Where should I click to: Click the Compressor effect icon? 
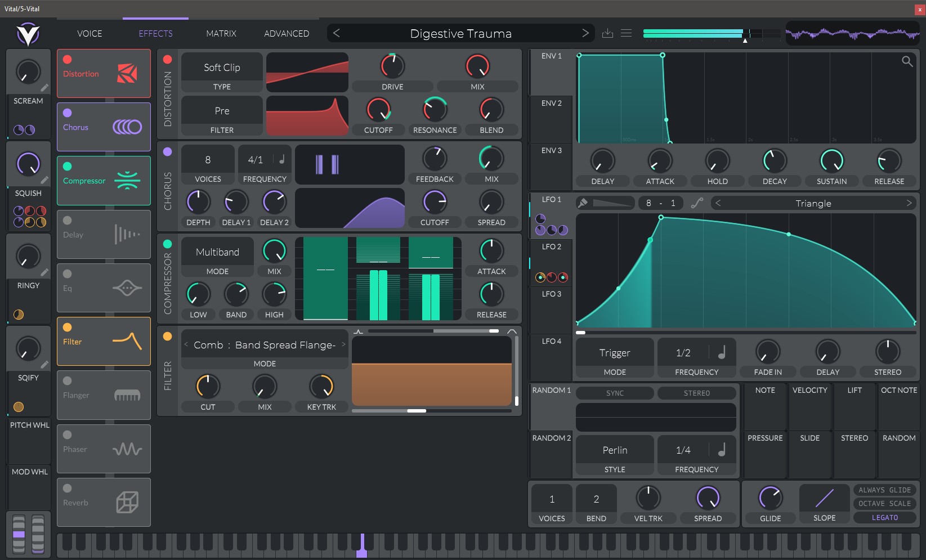[x=127, y=181]
